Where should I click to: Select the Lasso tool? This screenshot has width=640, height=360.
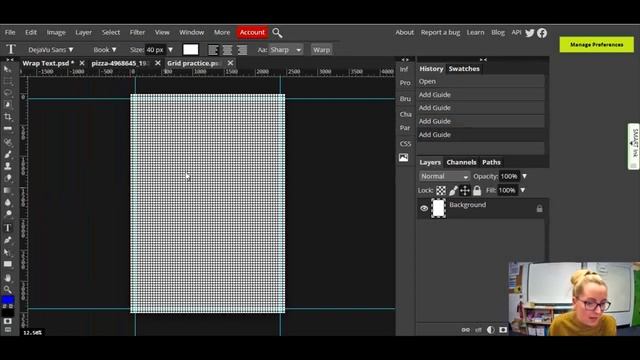7,93
